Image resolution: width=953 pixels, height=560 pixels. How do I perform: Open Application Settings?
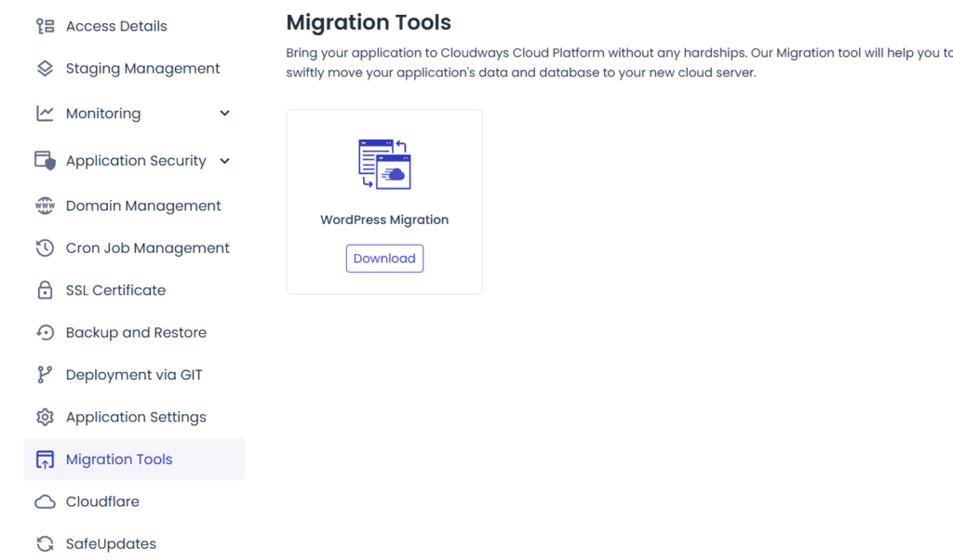point(136,418)
